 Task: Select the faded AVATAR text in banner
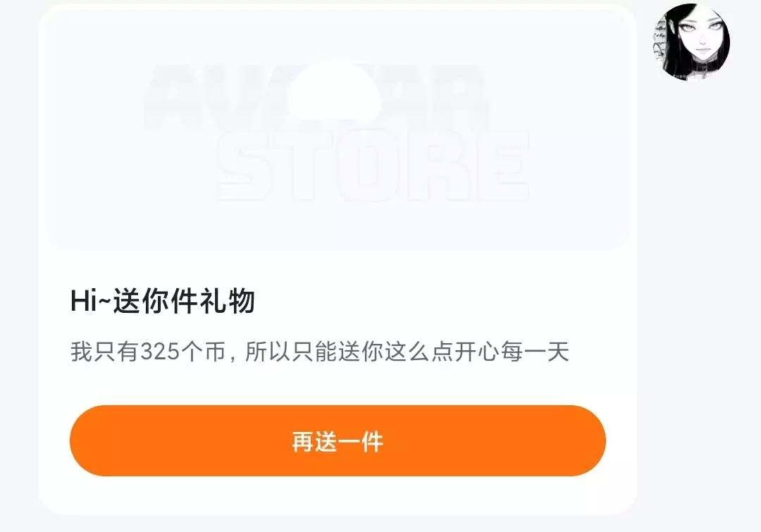pyautogui.click(x=316, y=96)
